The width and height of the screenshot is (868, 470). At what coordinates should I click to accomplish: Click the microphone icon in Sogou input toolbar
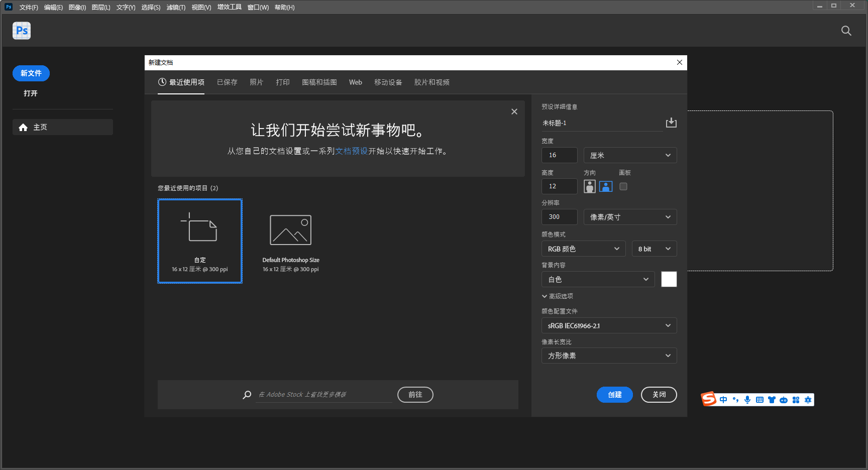(747, 400)
